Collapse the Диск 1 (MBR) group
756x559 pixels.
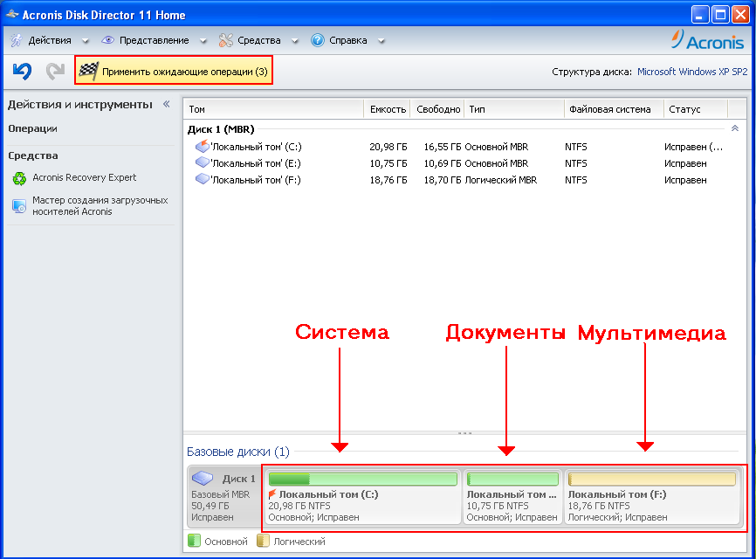(735, 128)
